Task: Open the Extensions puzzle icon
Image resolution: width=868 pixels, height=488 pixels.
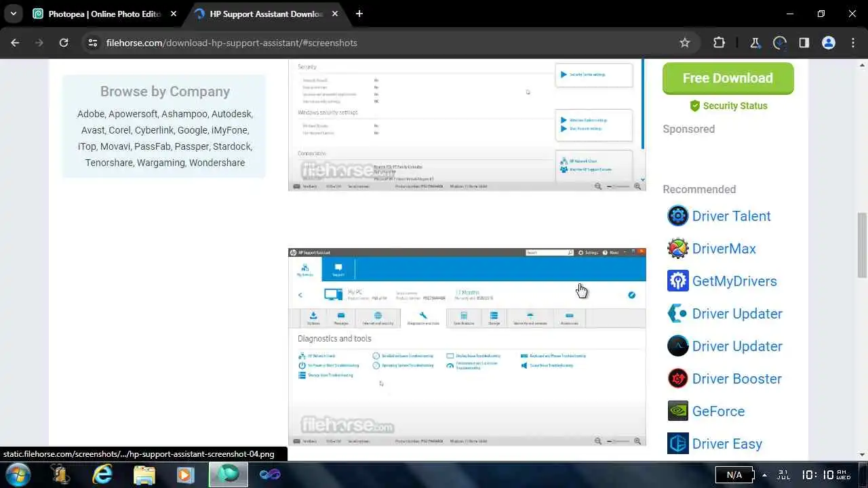Action: point(719,43)
